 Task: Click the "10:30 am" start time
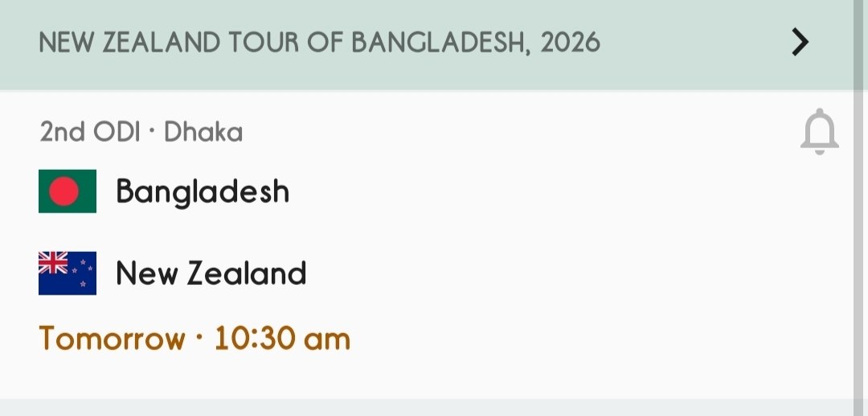click(x=282, y=339)
